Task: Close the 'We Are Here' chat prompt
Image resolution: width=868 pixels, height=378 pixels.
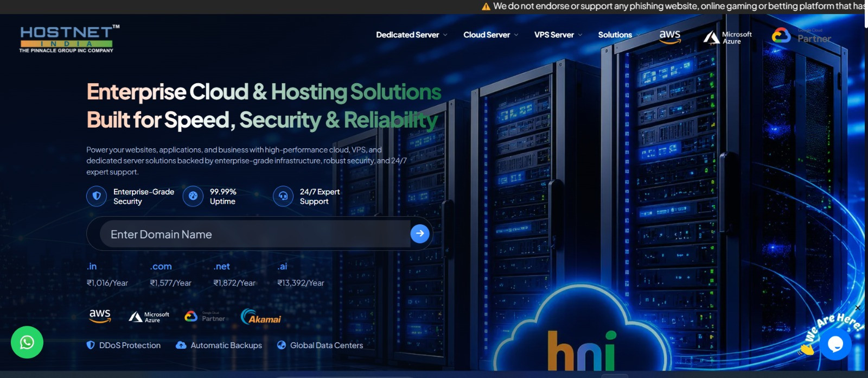Action: click(x=858, y=308)
